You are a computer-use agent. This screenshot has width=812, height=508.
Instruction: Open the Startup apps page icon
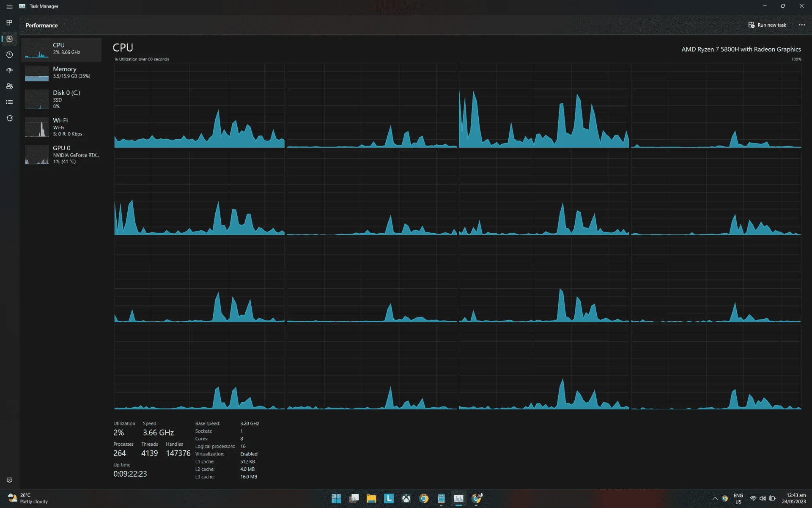[9, 70]
